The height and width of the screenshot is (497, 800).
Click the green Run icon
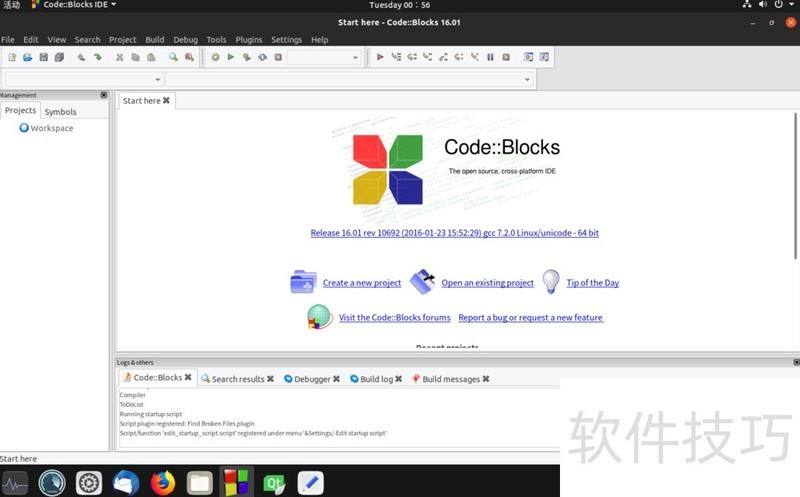[231, 57]
